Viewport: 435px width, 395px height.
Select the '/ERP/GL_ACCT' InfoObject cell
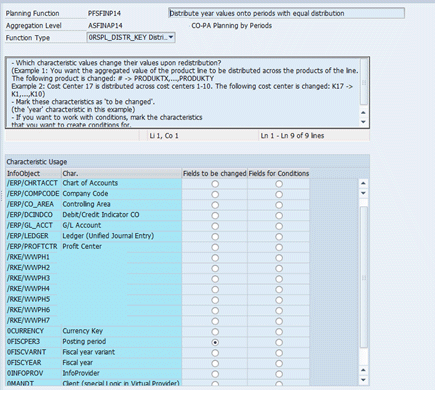[x=33, y=225]
